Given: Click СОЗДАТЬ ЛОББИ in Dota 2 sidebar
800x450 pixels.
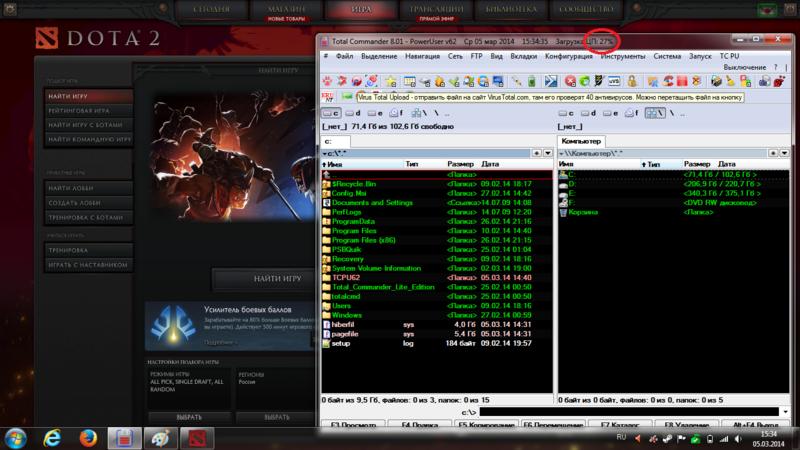Looking at the screenshot, I should [89, 203].
